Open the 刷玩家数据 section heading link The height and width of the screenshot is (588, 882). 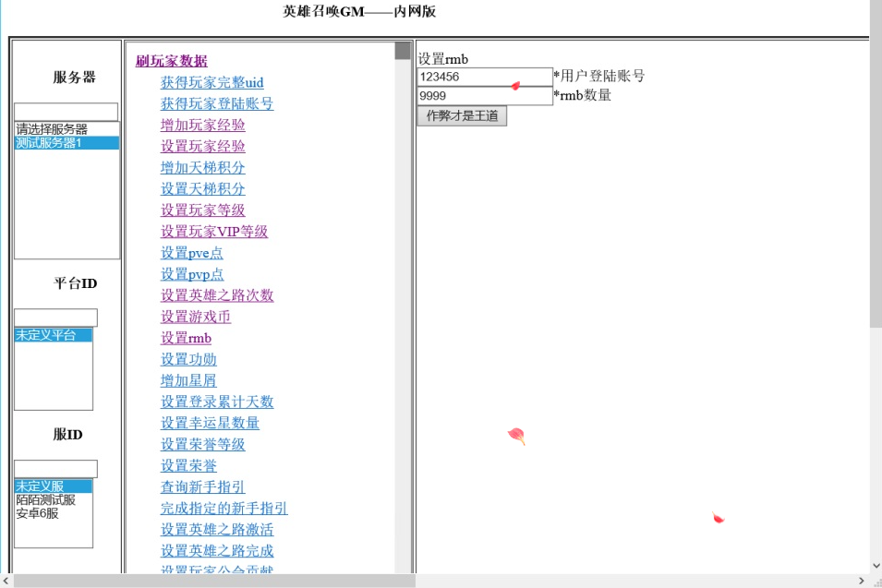pyautogui.click(x=171, y=61)
